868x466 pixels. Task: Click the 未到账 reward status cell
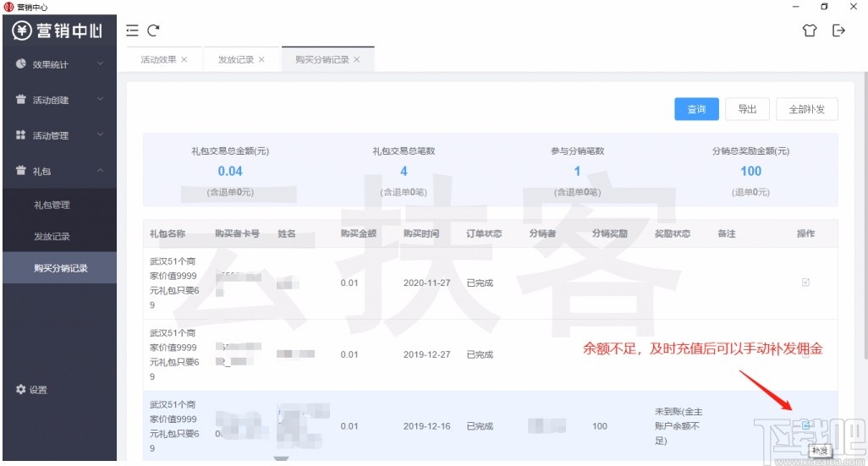point(678,426)
